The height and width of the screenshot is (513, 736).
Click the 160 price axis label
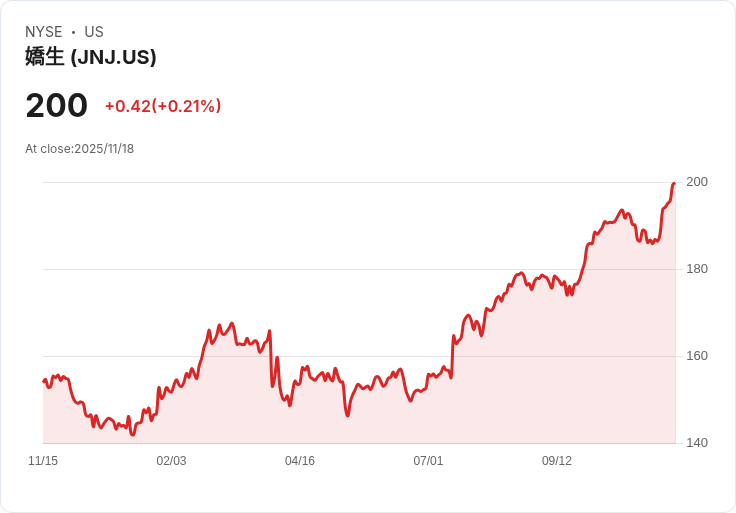click(x=697, y=356)
